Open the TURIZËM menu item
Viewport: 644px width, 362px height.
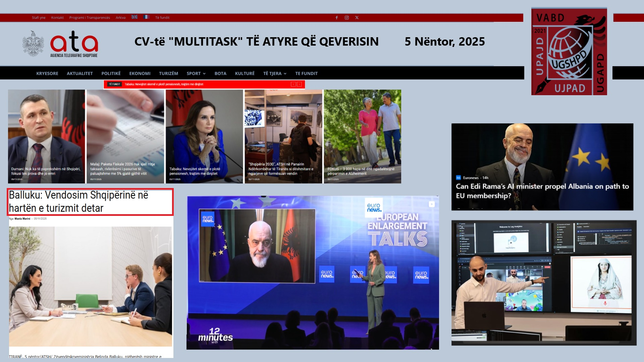168,73
